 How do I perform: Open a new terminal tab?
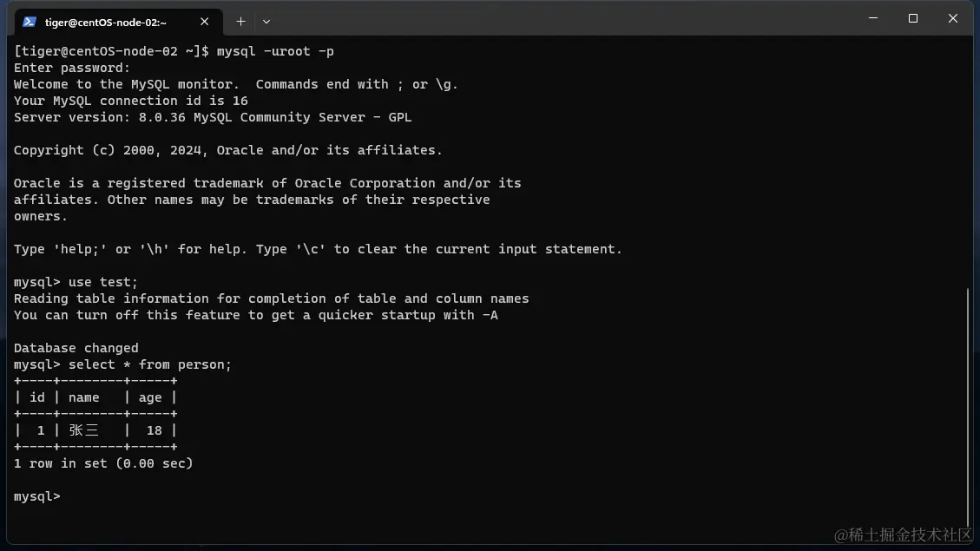point(240,22)
